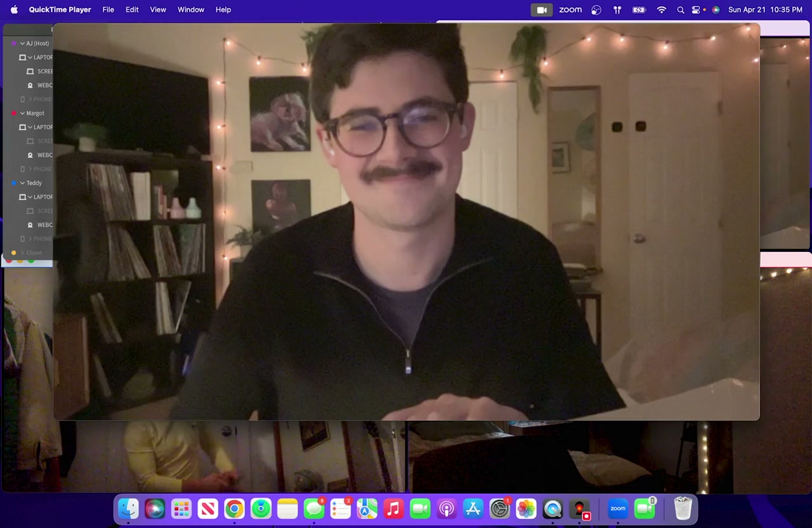Open Finder from the Dock

pos(128,508)
